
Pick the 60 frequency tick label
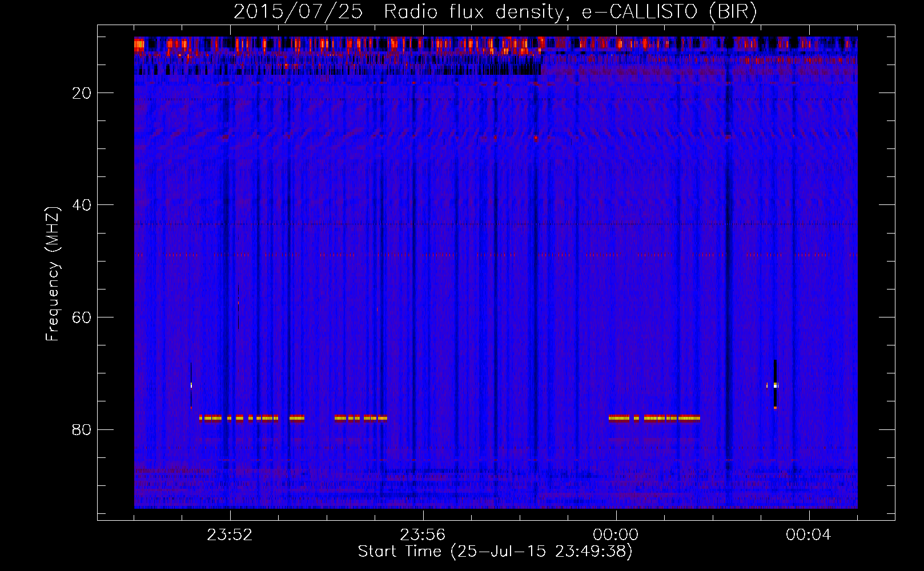(x=82, y=317)
